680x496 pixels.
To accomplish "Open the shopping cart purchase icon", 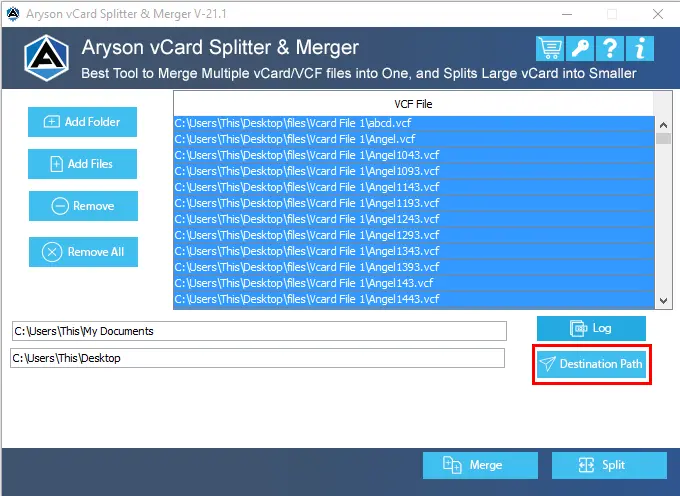I will click(x=550, y=48).
